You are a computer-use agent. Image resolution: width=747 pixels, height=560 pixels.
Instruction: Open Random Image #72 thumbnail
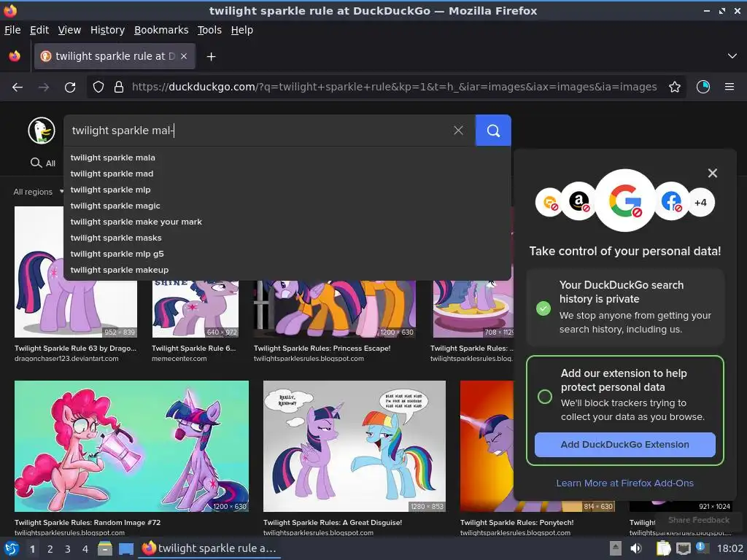131,446
